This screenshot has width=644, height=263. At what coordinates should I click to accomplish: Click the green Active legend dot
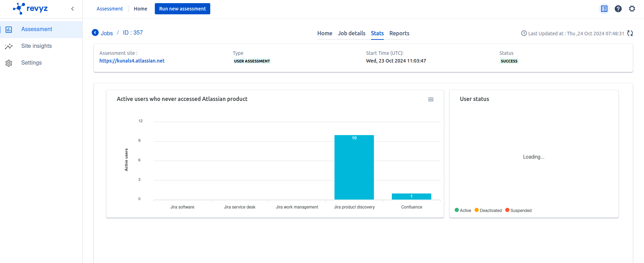(x=457, y=210)
